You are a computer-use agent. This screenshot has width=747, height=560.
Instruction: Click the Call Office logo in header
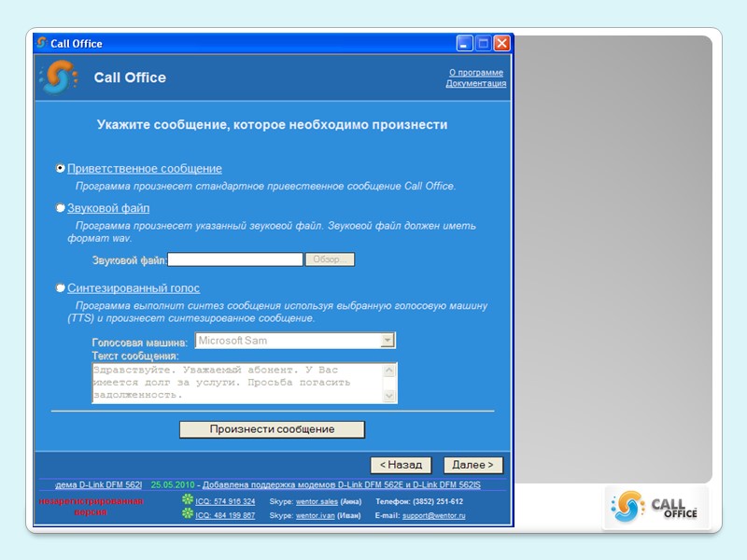(59, 77)
